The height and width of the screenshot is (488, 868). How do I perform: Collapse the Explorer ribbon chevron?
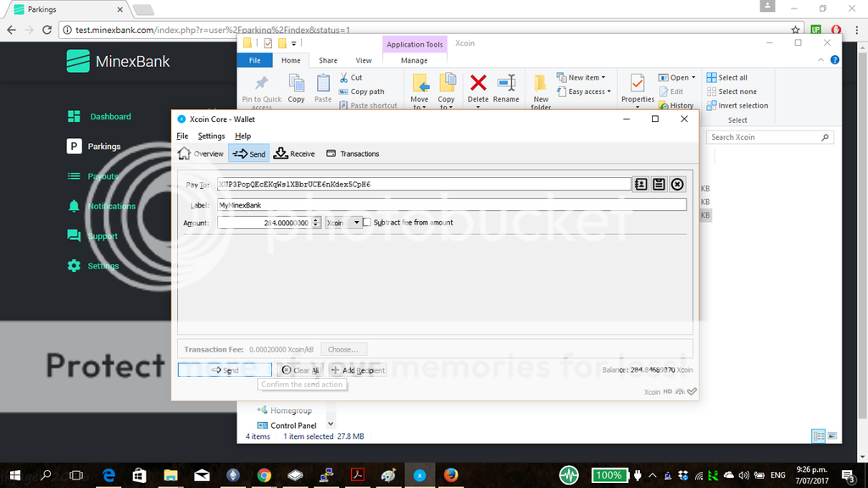tap(821, 60)
